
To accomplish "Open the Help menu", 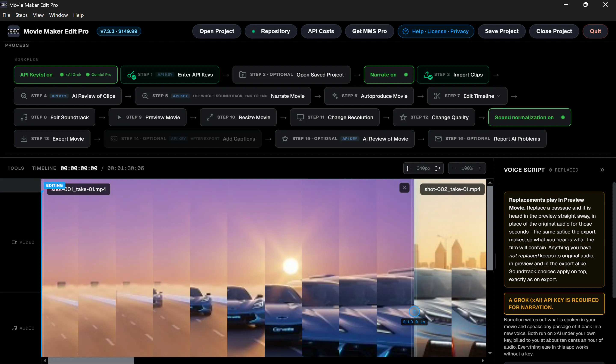I will (x=78, y=15).
